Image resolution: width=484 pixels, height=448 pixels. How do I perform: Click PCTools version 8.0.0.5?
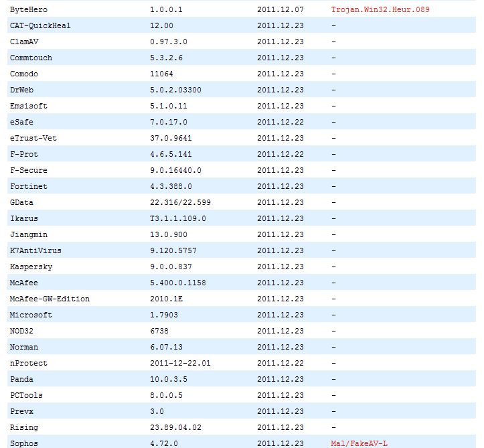click(167, 395)
